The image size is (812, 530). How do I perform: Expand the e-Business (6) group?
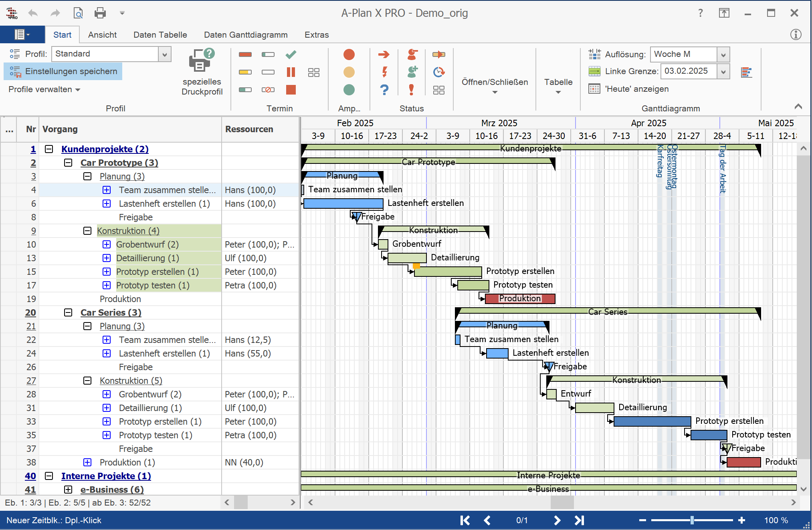[x=68, y=490]
